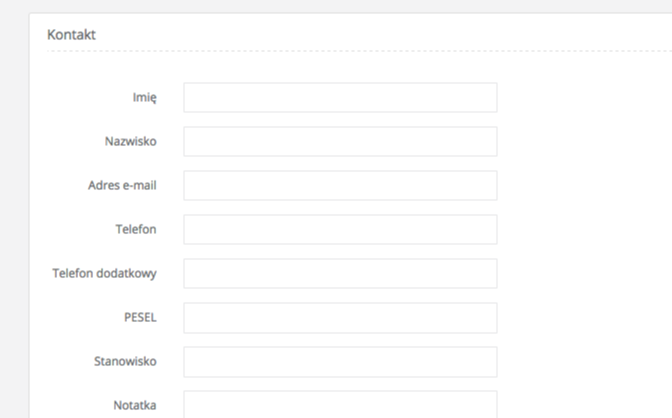Click the "Nazwisko" field label
Screen dimensions: 672x418
click(130, 142)
